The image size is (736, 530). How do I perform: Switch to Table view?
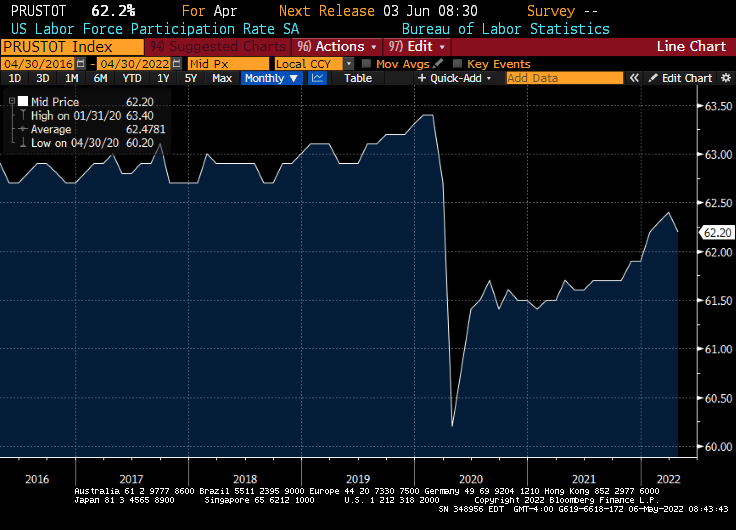click(358, 78)
